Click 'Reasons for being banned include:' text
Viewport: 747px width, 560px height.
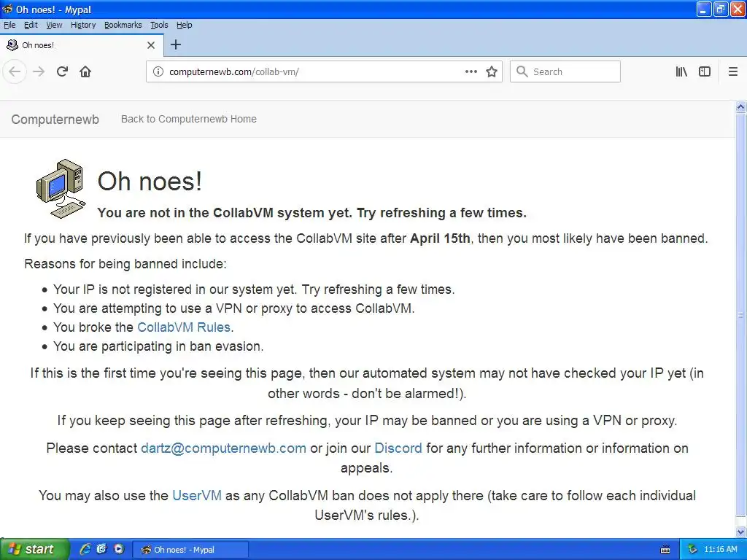click(125, 264)
